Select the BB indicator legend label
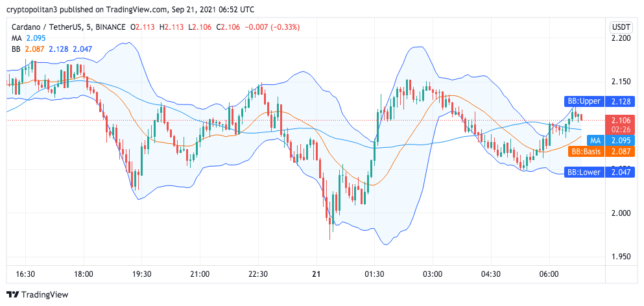This screenshot has width=644, height=306. coord(16,49)
